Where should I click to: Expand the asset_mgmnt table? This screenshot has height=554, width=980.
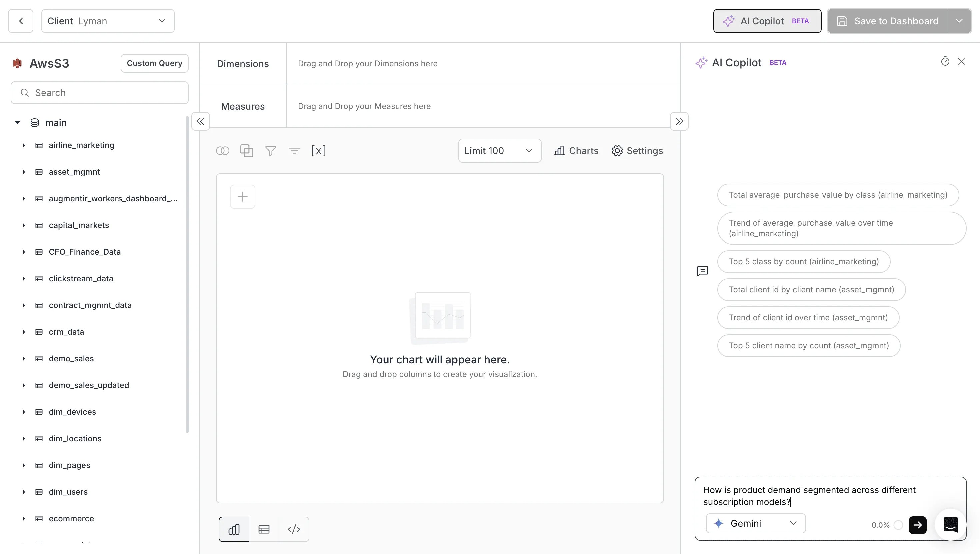click(x=24, y=172)
